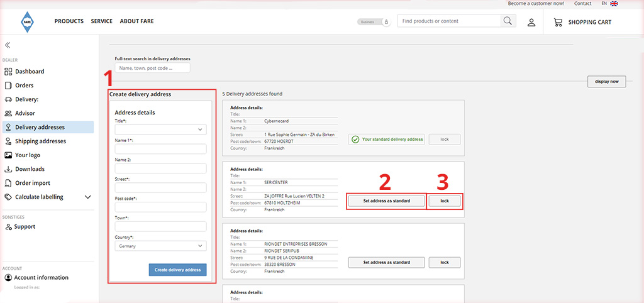Open the ABOUT FARE menu

136,21
